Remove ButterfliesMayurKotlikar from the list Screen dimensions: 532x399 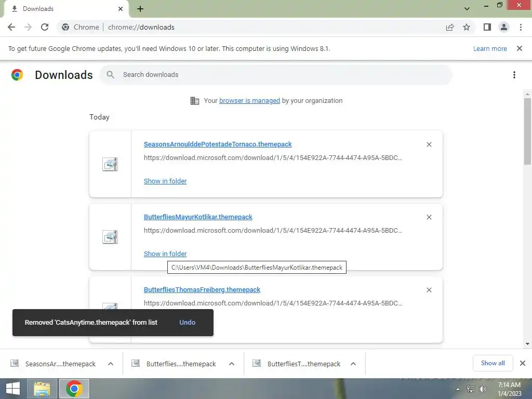coord(429,217)
